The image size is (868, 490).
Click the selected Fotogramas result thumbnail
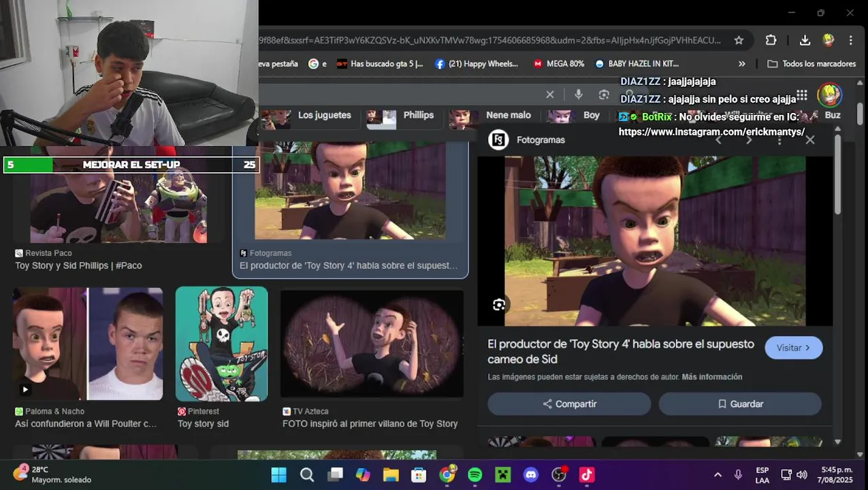click(350, 191)
